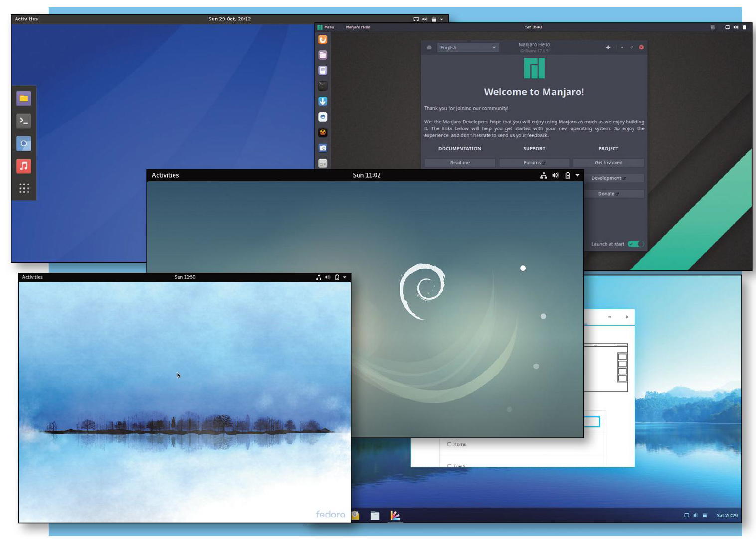Open the Get involved link button
This screenshot has width=756, height=544.
tap(608, 163)
